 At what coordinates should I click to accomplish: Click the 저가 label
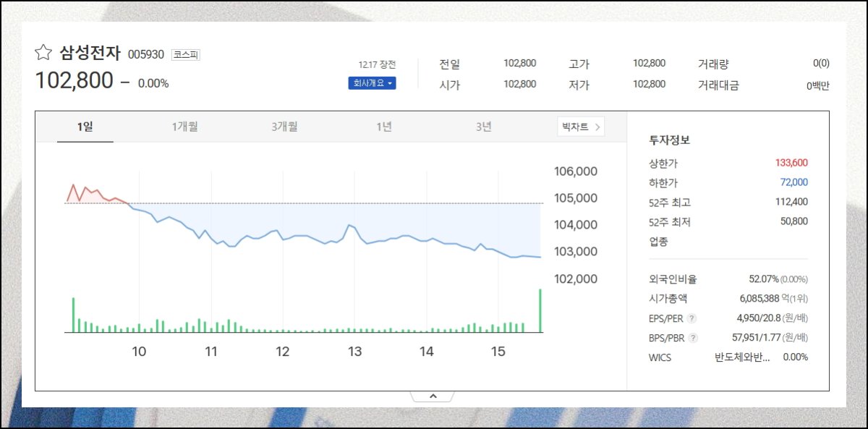tap(579, 85)
